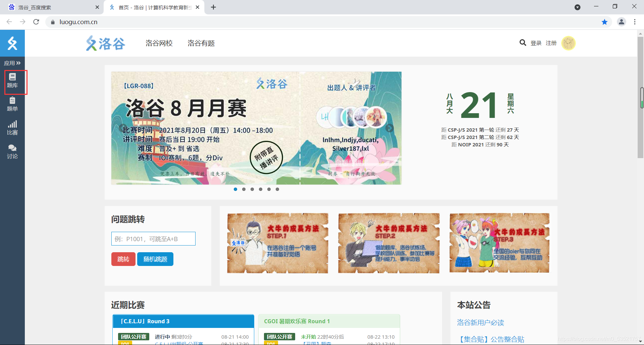Viewport: 644px width, 345px height.
Task: Click the 登录 login link
Action: (536, 43)
